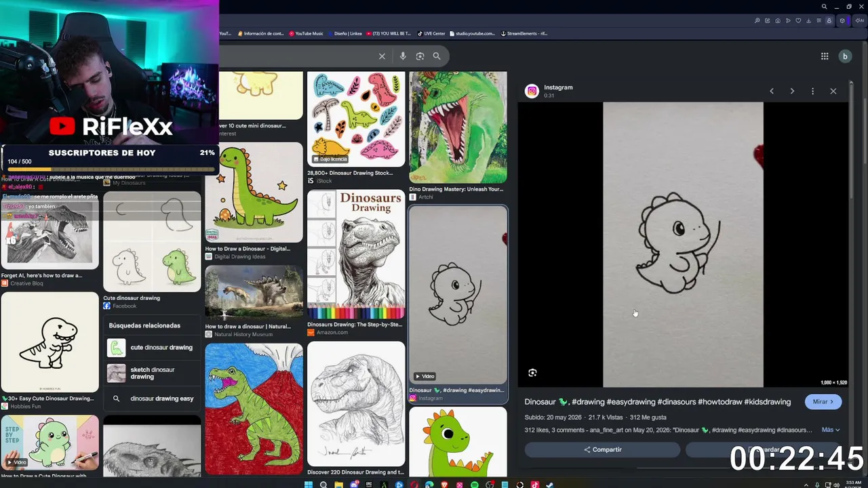This screenshot has width=868, height=488.
Task: Select 'sketch dinosaur drawing' related search
Action: pos(153,373)
